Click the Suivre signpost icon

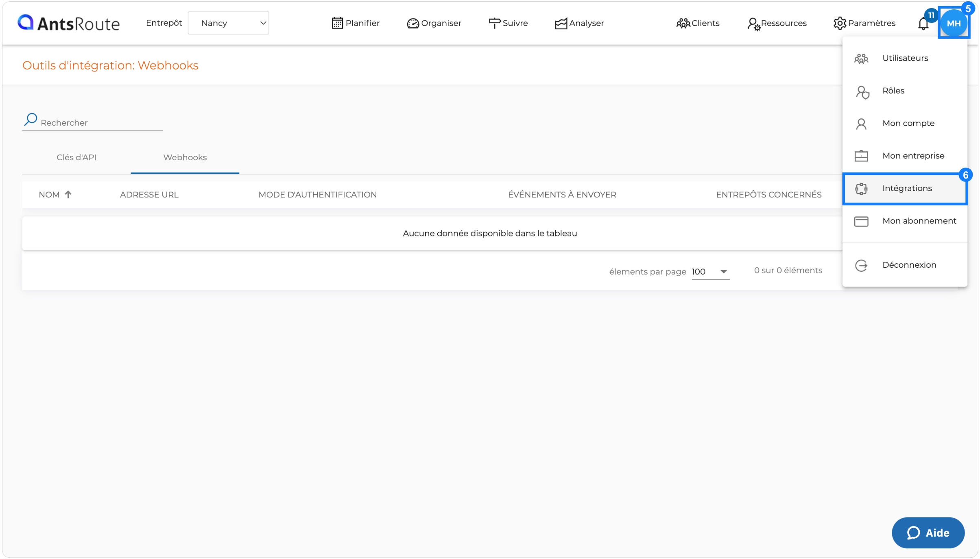pyautogui.click(x=494, y=23)
